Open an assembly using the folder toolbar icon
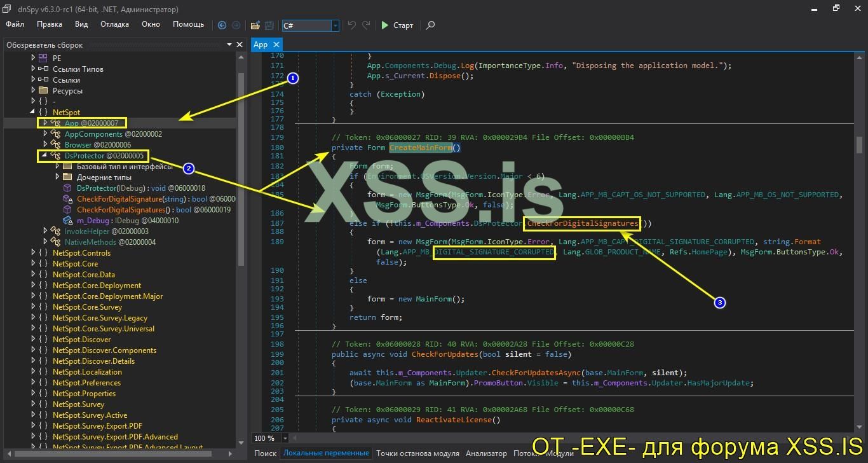 click(255, 25)
